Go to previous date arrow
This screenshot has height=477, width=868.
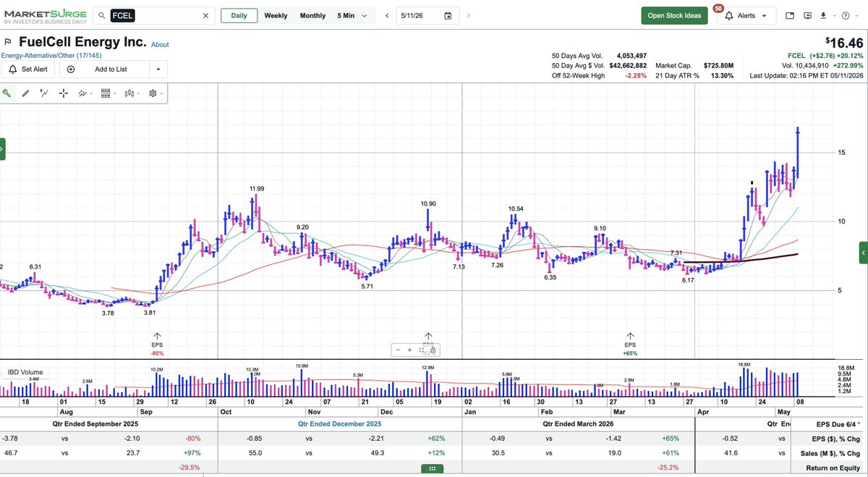(387, 15)
